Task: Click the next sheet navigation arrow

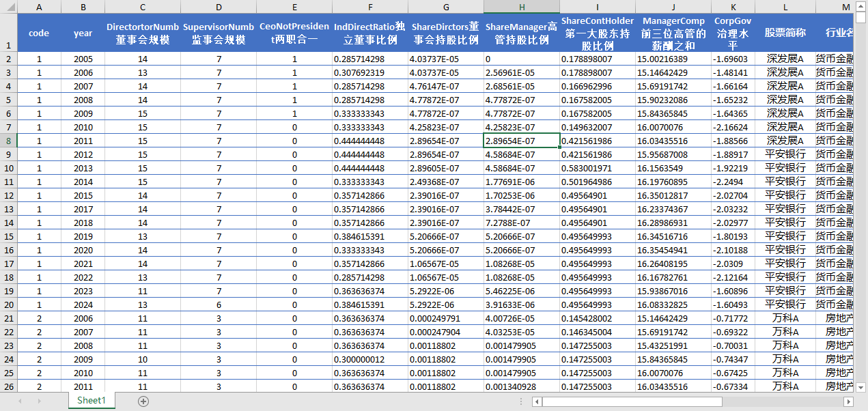Action: (x=39, y=401)
